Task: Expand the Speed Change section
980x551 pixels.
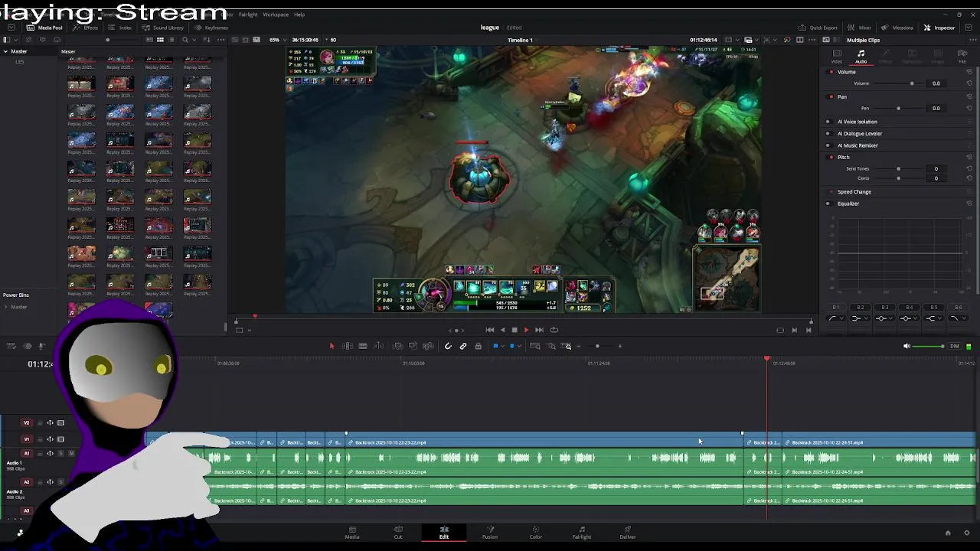Action: click(x=854, y=191)
